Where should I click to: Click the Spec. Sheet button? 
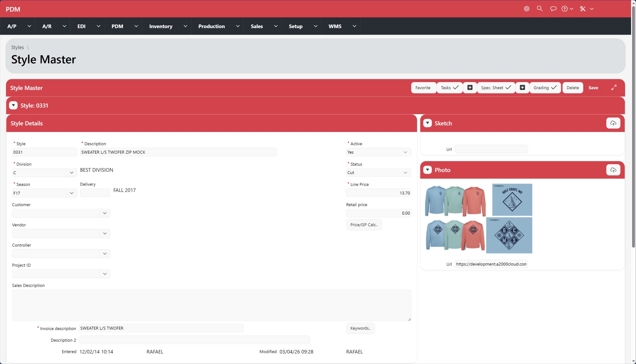coord(496,88)
